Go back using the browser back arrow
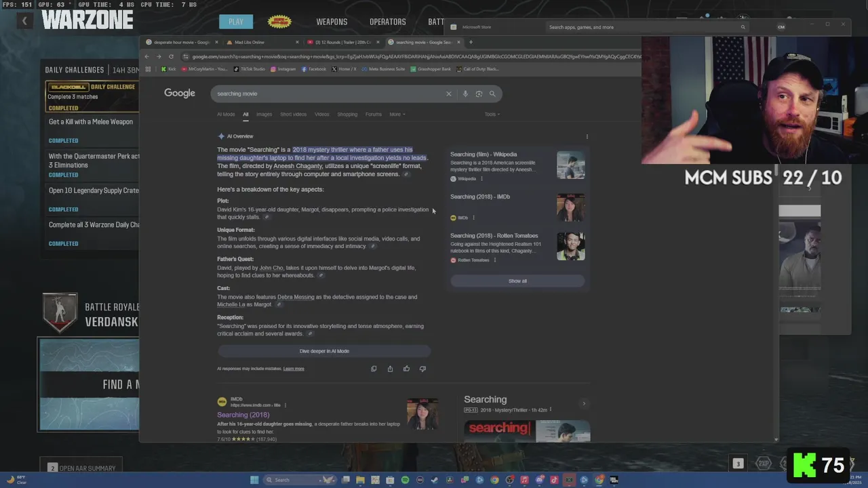Viewport: 868px width, 488px height. [147, 56]
